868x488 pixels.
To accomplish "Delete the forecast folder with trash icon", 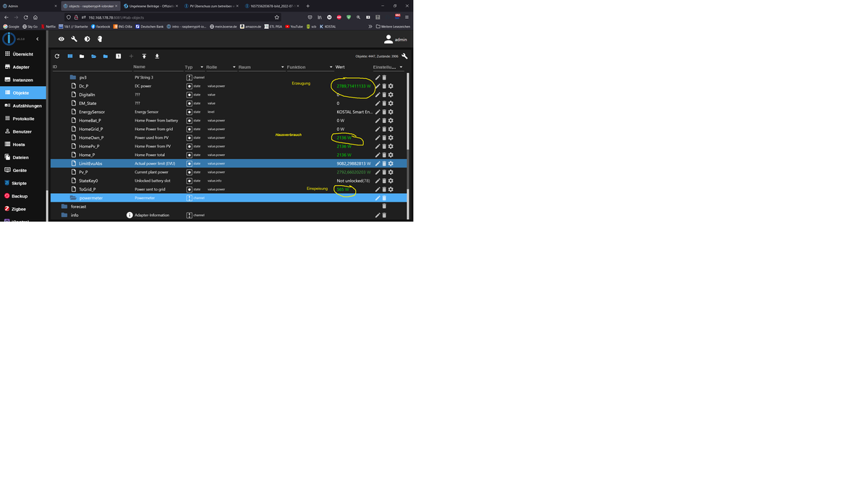I will (384, 206).
